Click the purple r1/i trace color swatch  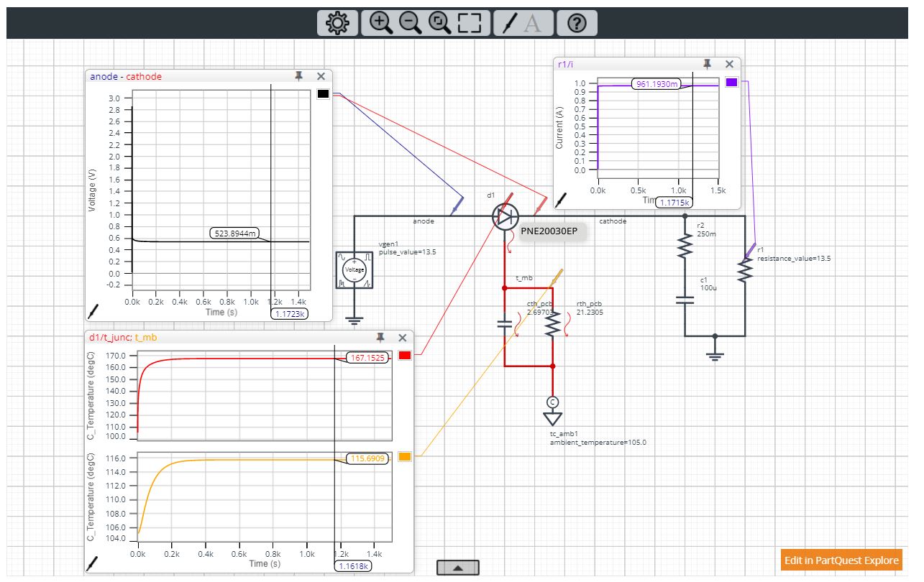click(x=732, y=83)
